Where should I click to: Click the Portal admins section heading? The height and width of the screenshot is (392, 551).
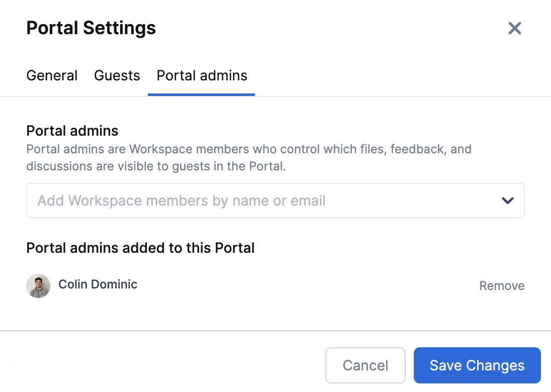click(72, 131)
